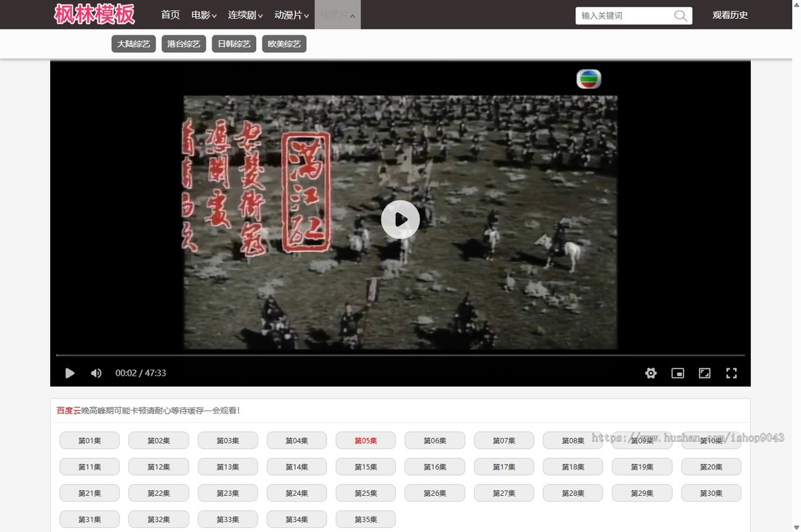Open 观看历史 viewing history
The image size is (801, 532).
(x=730, y=15)
